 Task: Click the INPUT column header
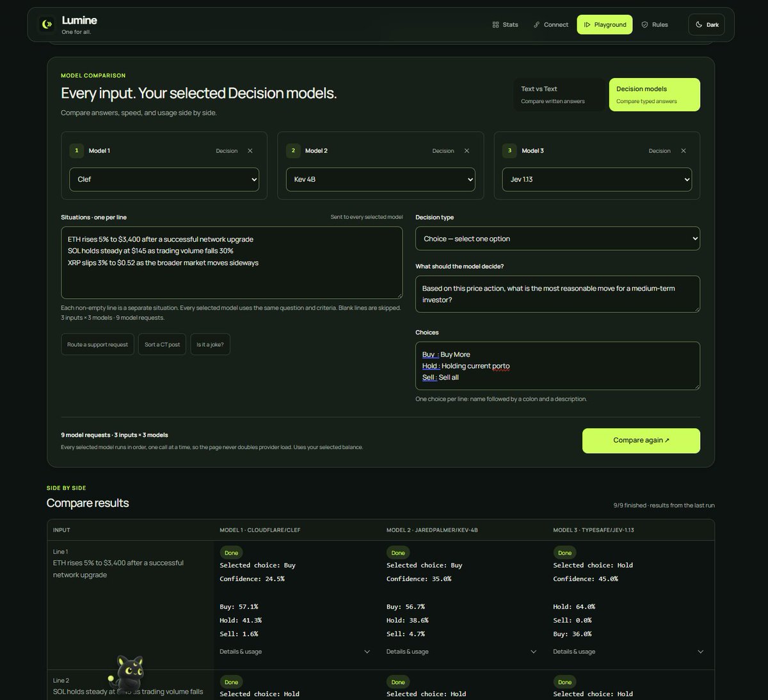point(61,530)
